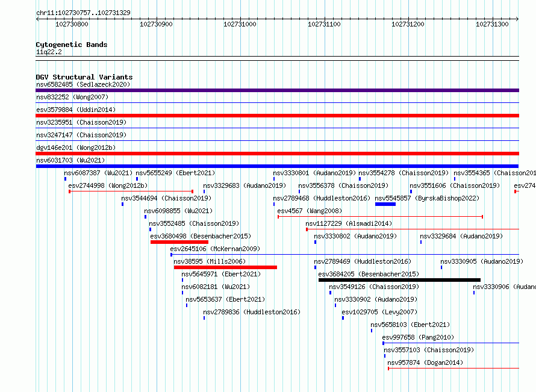Image resolution: width=536 pixels, height=392 pixels.
Task: Click the chr11:102730757..102731329 region label
Action: pyautogui.click(x=83, y=13)
